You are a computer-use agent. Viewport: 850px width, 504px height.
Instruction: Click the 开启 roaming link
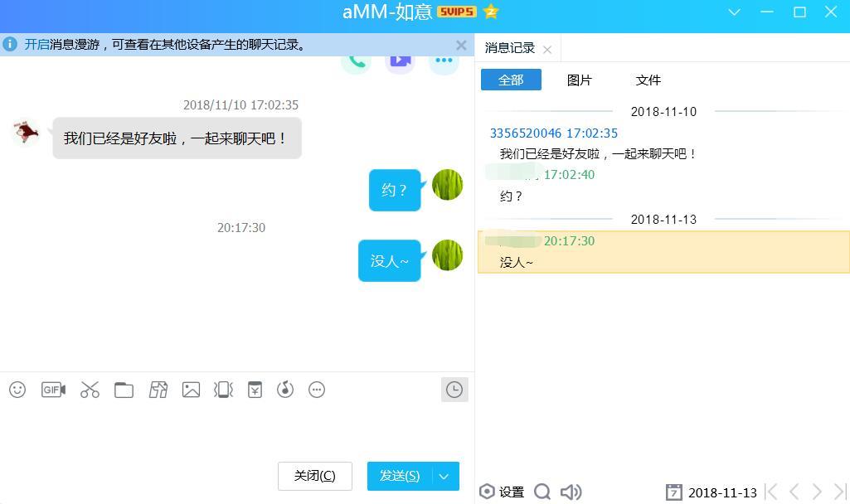click(36, 45)
